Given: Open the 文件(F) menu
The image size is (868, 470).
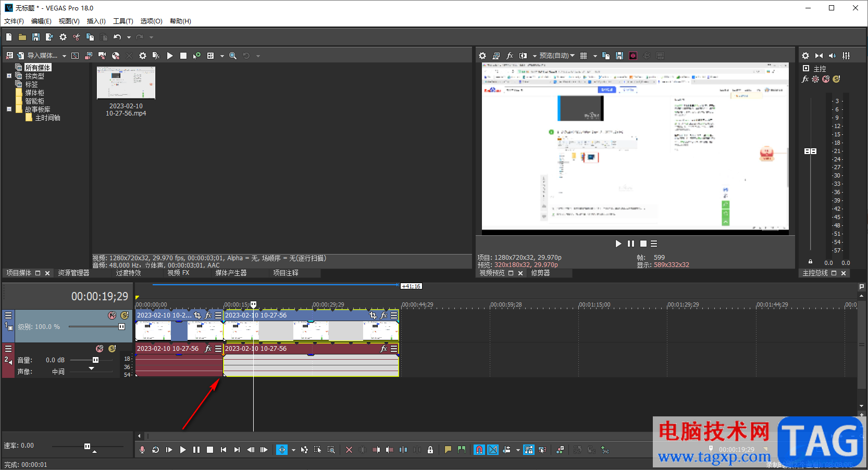Looking at the screenshot, I should click(14, 21).
